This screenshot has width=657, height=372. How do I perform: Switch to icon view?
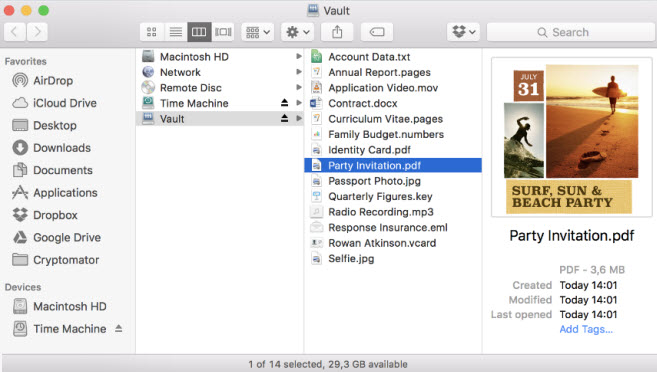click(152, 32)
